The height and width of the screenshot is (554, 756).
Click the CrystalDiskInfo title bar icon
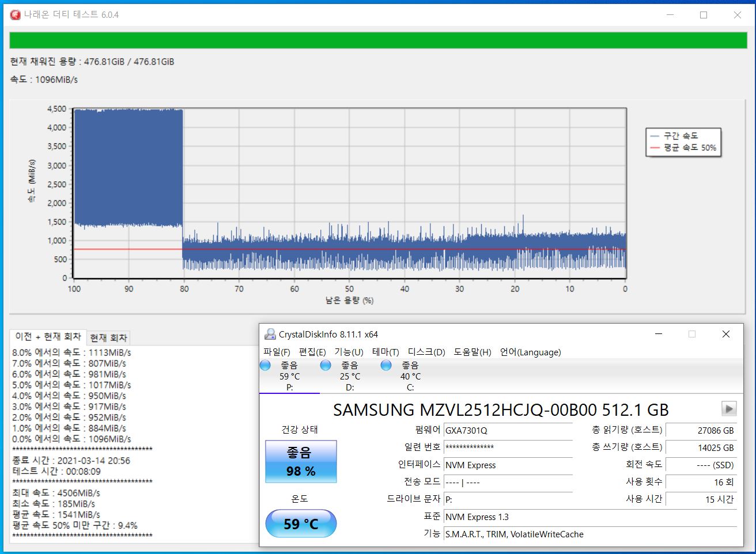click(x=270, y=334)
